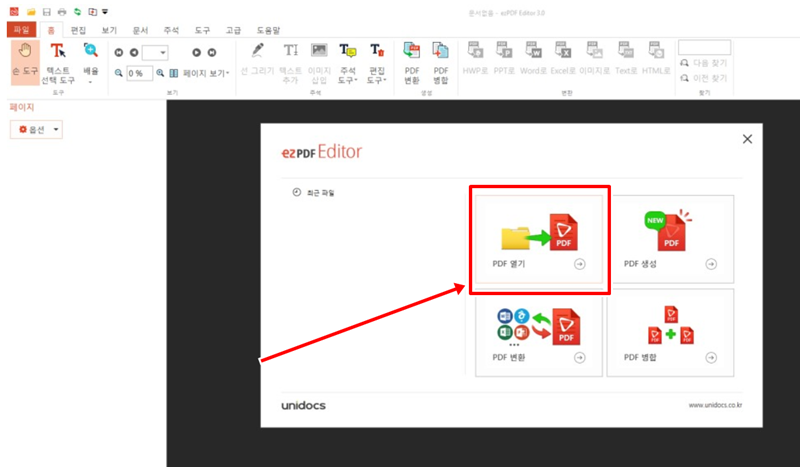Open the quick access customize arrow
This screenshot has width=800, height=467.
(x=105, y=11)
